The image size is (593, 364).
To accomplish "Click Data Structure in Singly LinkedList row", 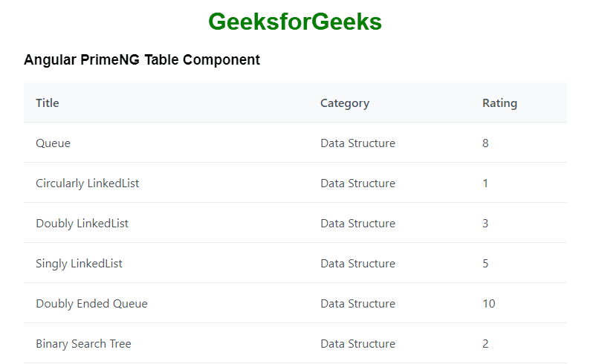I will (358, 264).
